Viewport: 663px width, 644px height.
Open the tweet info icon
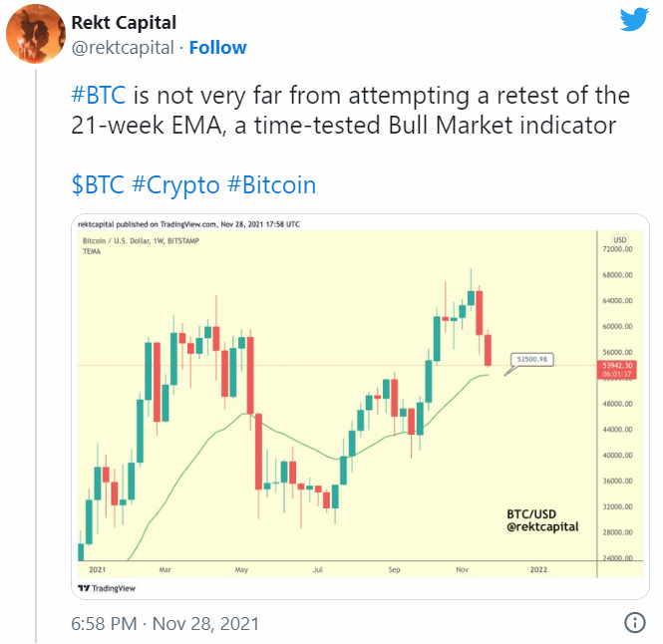point(634,623)
